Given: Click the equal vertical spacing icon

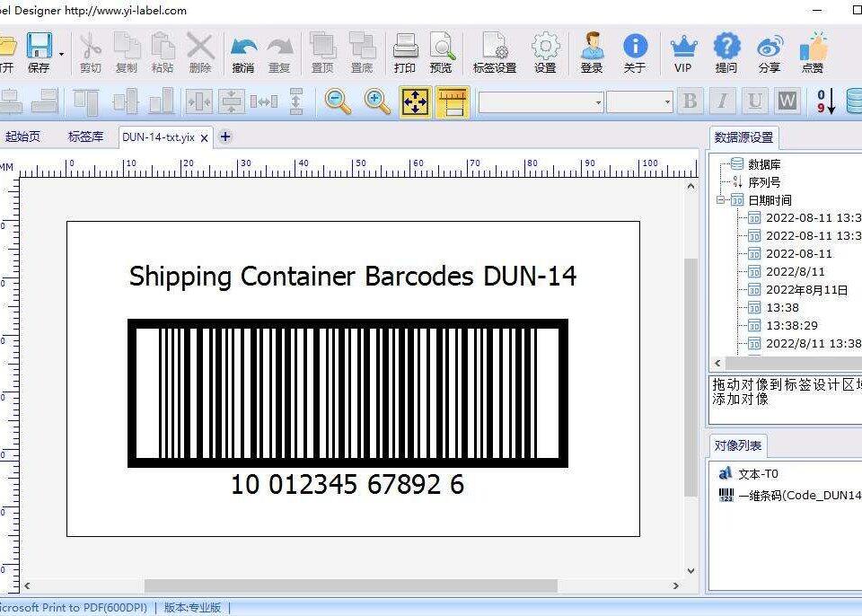Looking at the screenshot, I should pos(296,101).
